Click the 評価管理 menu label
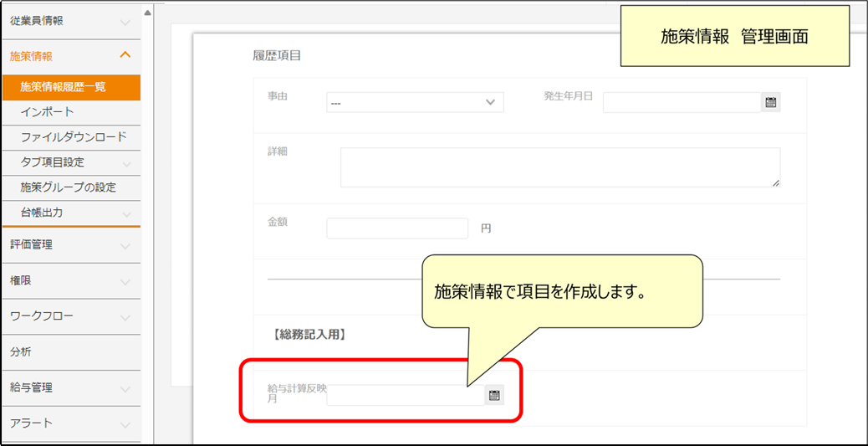868x446 pixels. pos(32,244)
